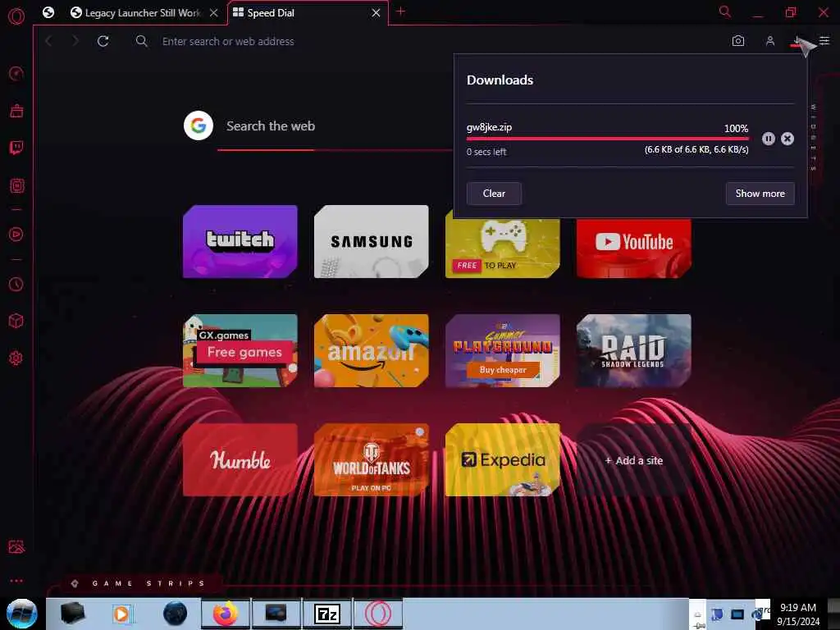Click the gw8jke.zip download progress bar
840x630 pixels.
point(608,138)
